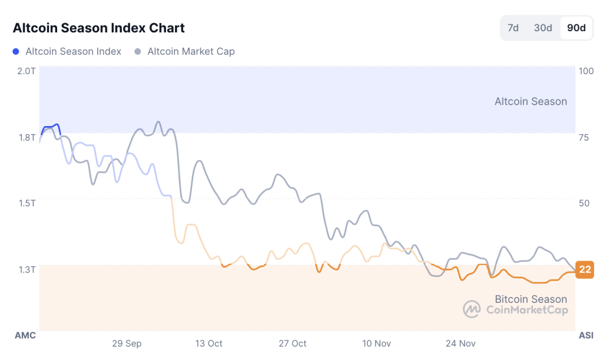Select the 7d time range tab
Image resolution: width=603 pixels, height=364 pixels.
coord(513,28)
